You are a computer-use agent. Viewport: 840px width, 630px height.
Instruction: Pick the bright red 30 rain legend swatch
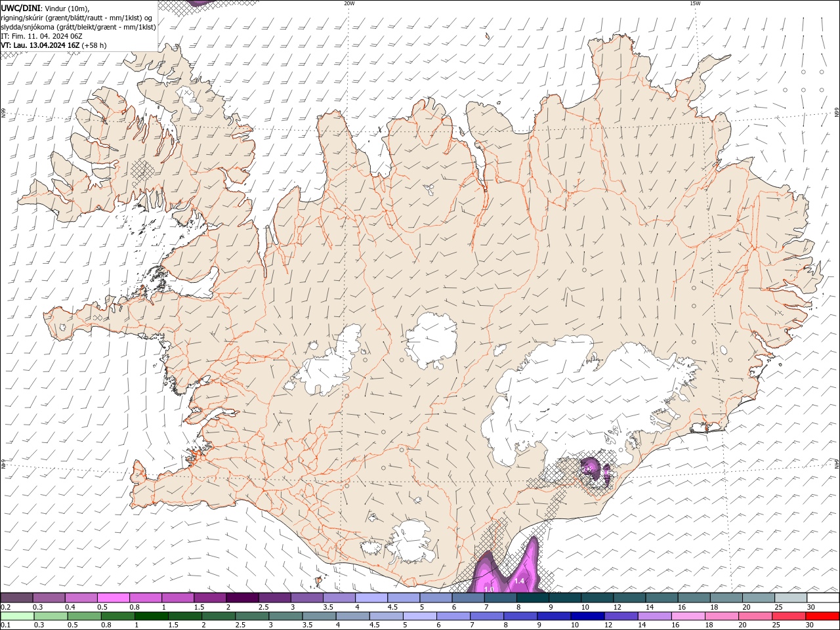pyautogui.click(x=822, y=616)
